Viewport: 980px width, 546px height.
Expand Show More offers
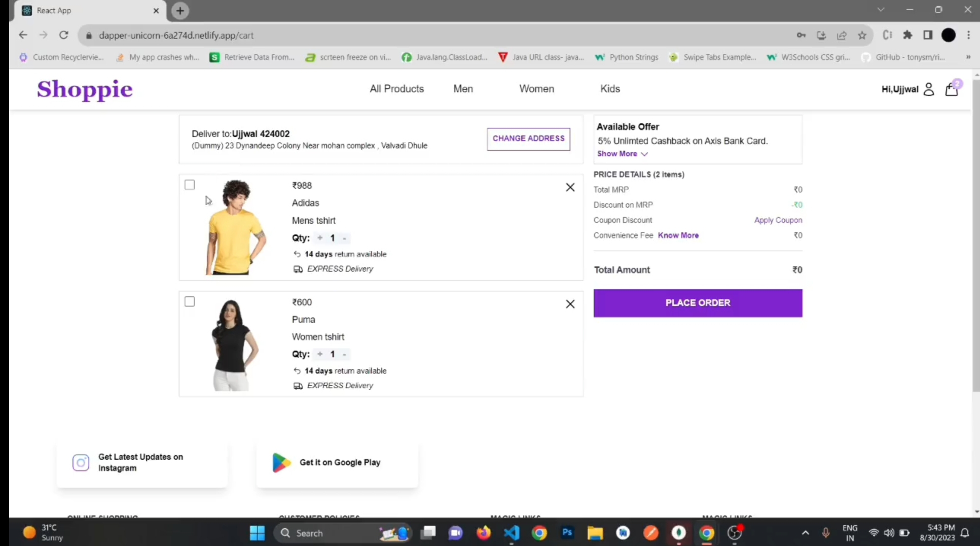click(x=623, y=154)
